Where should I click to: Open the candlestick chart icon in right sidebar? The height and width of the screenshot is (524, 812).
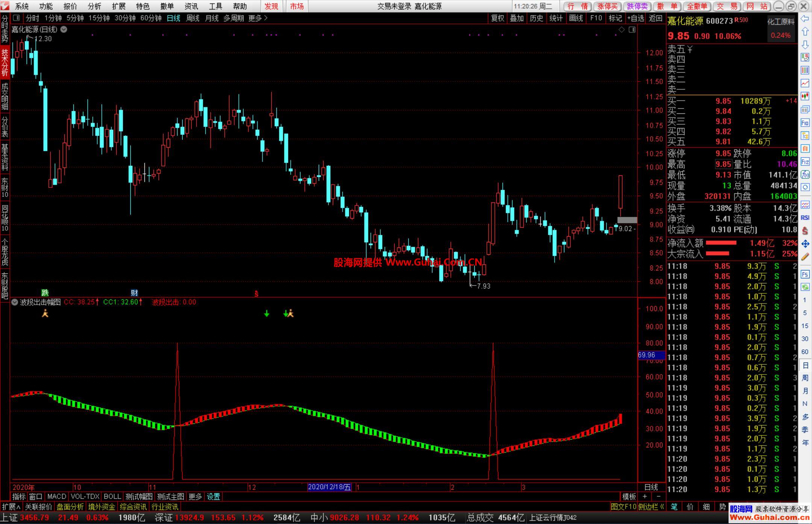[805, 96]
